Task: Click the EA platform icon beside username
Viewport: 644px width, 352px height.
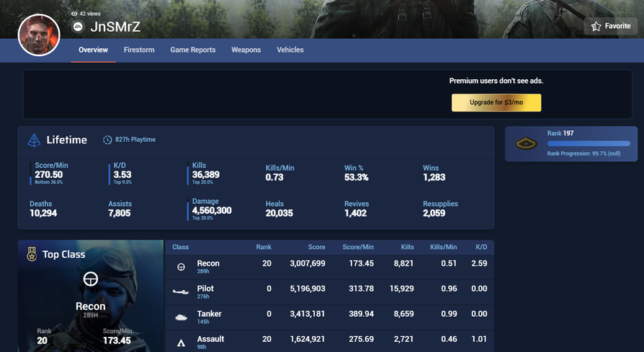Action: pos(78,27)
